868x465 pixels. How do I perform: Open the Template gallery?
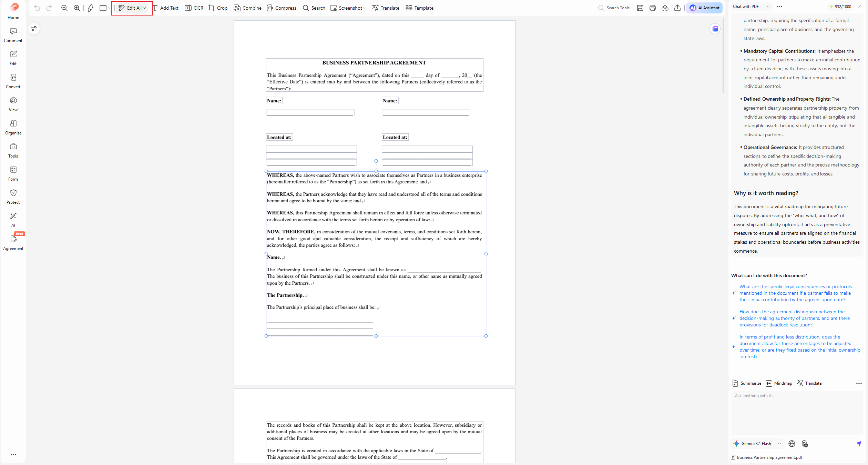coord(419,8)
